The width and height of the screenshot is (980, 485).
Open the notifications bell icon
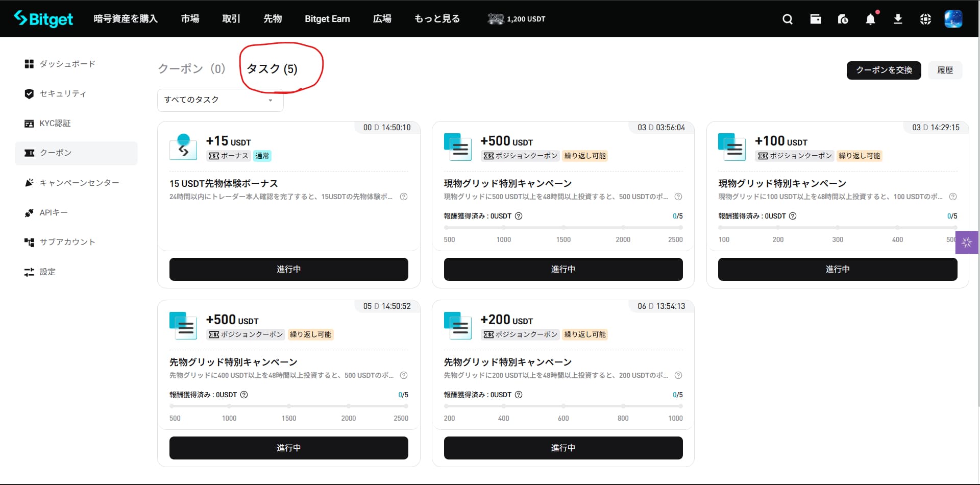coord(870,19)
